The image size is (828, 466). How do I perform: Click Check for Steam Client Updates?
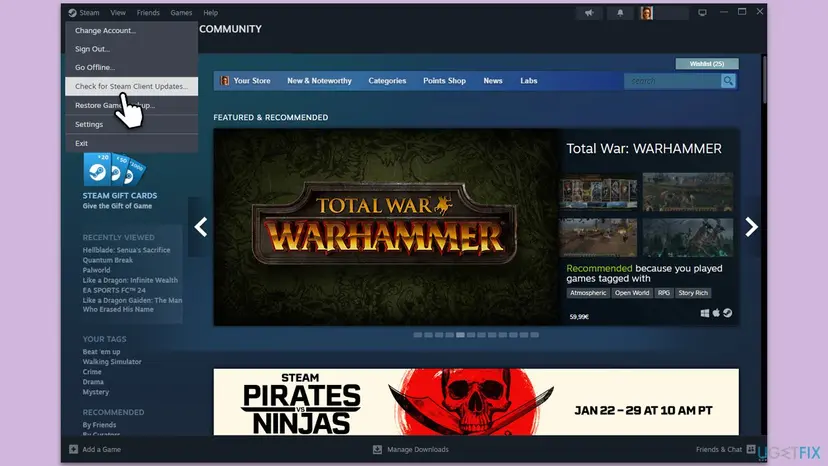tap(131, 86)
